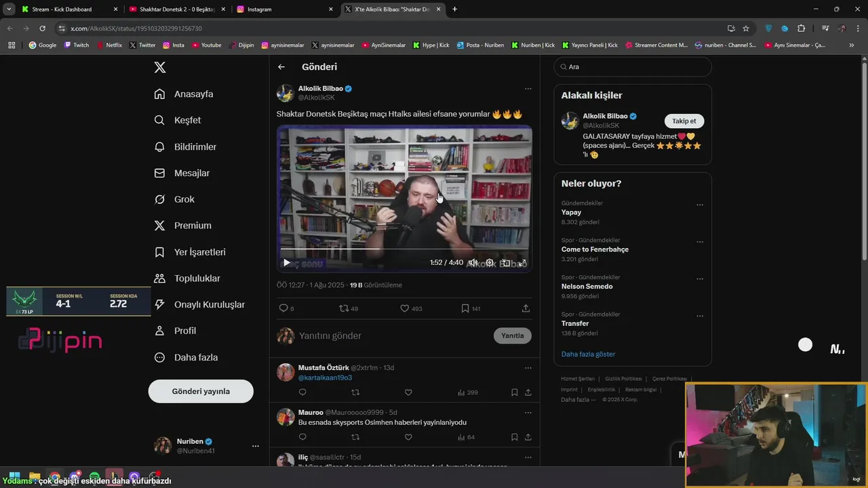Go back with Gönderi arrow

[281, 67]
